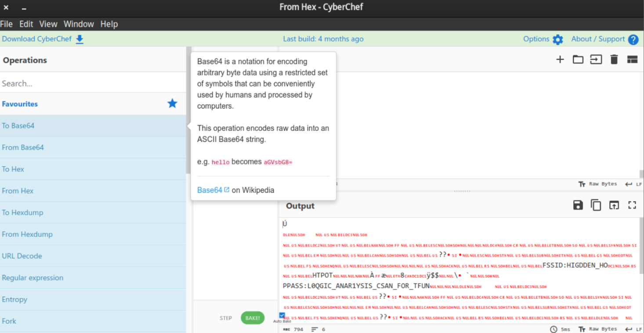Select the From Hexdump operation
644x333 pixels.
(x=93, y=234)
